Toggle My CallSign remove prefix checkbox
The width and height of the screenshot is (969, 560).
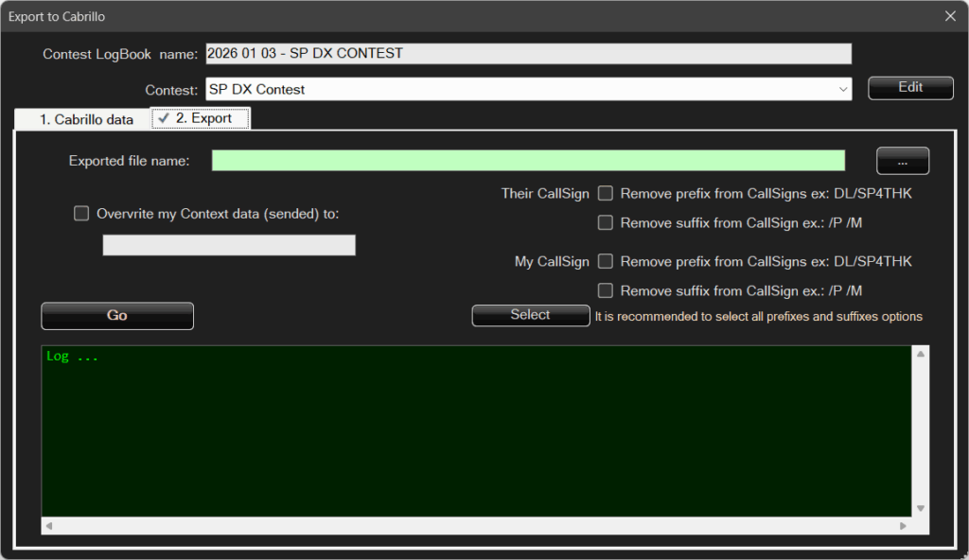[x=606, y=261]
